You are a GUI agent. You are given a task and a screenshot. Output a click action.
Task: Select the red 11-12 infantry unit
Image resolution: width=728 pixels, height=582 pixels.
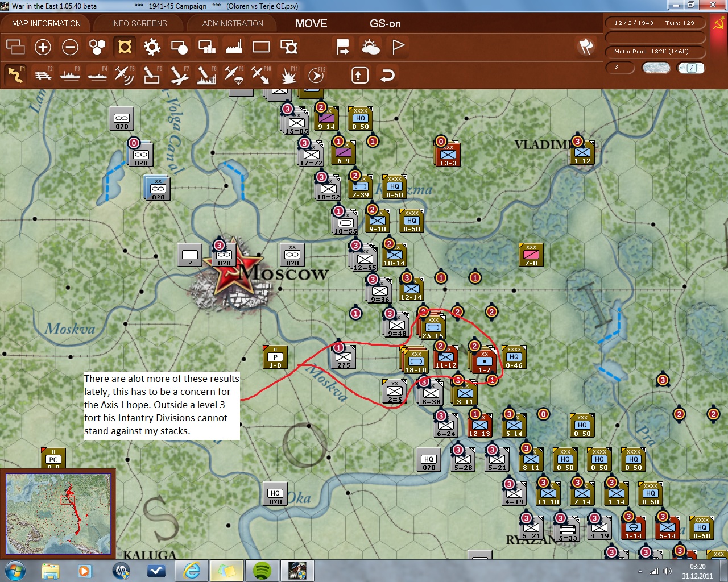(x=445, y=356)
